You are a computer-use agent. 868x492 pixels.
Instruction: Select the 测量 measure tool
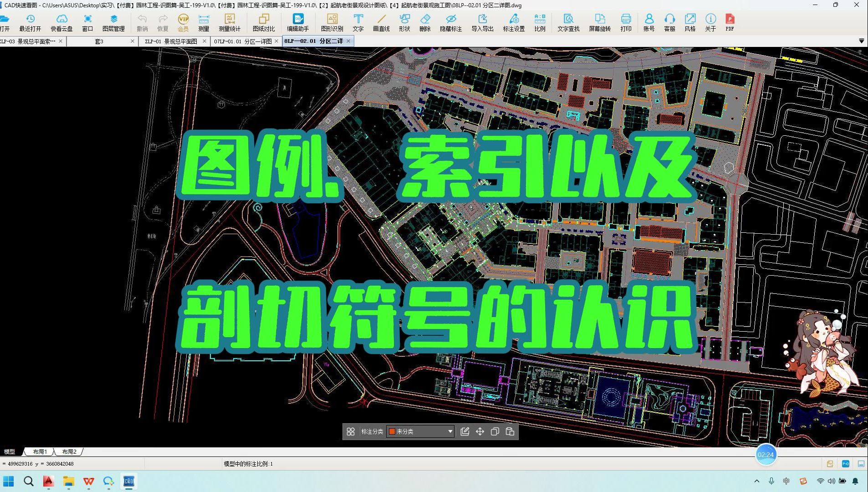click(x=204, y=22)
